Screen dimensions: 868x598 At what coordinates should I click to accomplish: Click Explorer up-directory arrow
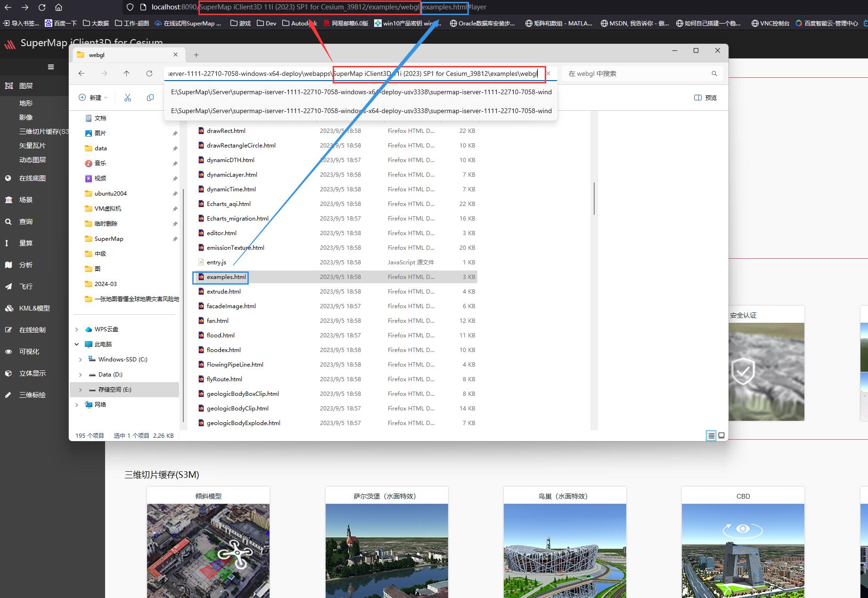pyautogui.click(x=127, y=74)
